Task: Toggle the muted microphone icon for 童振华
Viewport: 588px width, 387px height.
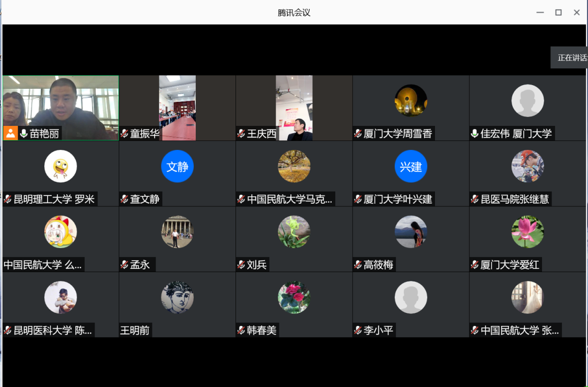Action: point(124,134)
